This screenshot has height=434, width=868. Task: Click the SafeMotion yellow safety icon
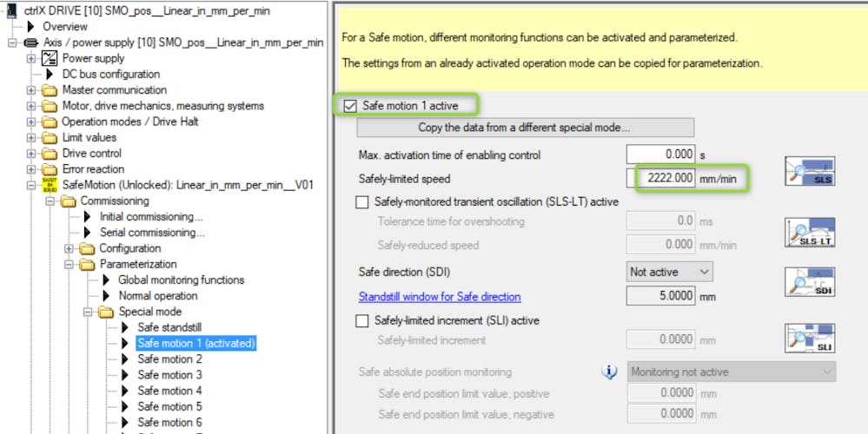50,185
